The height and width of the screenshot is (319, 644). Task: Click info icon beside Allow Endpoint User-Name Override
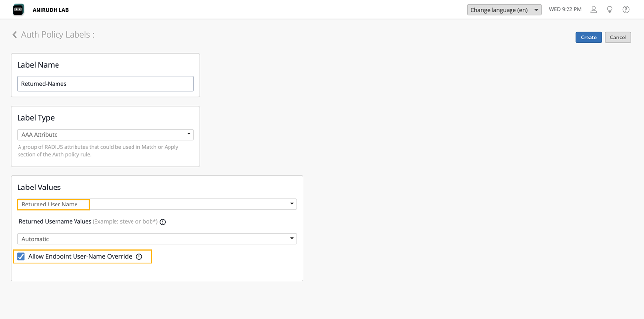coord(139,257)
